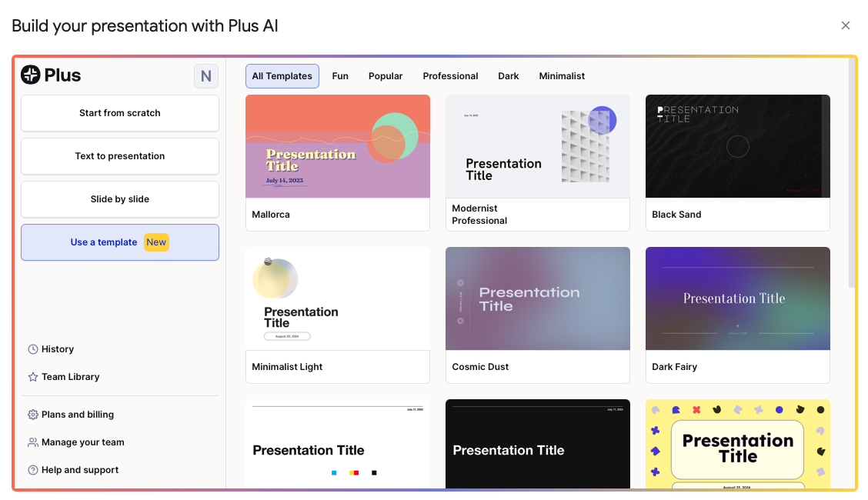The image size is (868, 500).
Task: Click the Modernist Professional label
Action: (479, 215)
